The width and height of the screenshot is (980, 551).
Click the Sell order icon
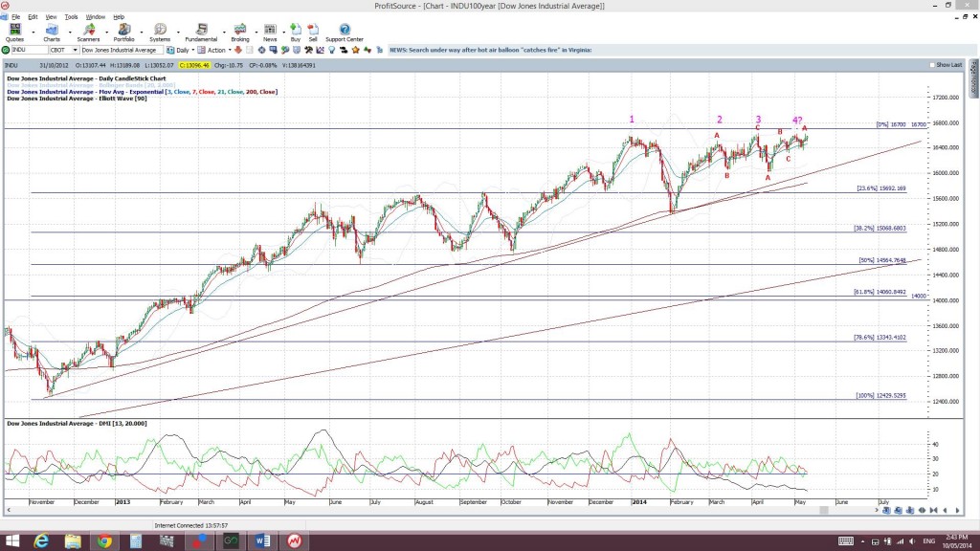(313, 33)
